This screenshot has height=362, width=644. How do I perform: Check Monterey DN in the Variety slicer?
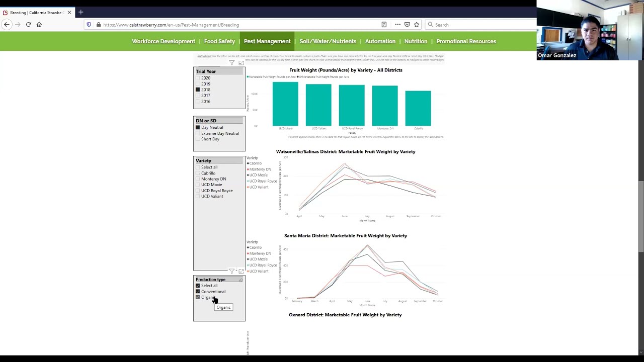point(198,179)
